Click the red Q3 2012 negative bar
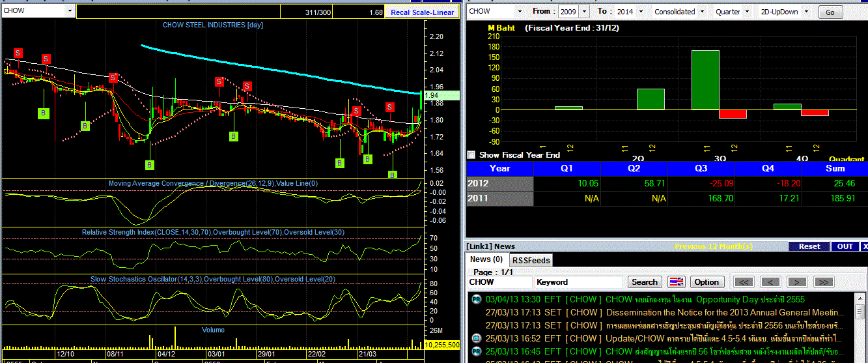 point(733,114)
